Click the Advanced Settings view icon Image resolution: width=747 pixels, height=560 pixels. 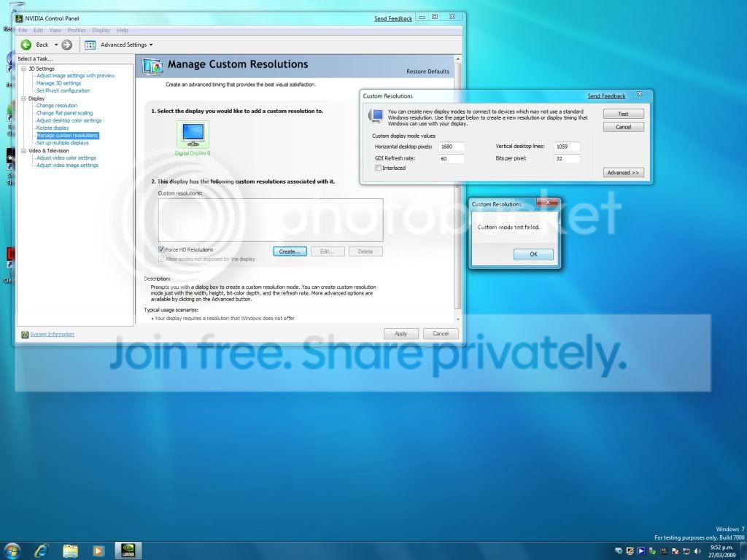click(x=90, y=44)
